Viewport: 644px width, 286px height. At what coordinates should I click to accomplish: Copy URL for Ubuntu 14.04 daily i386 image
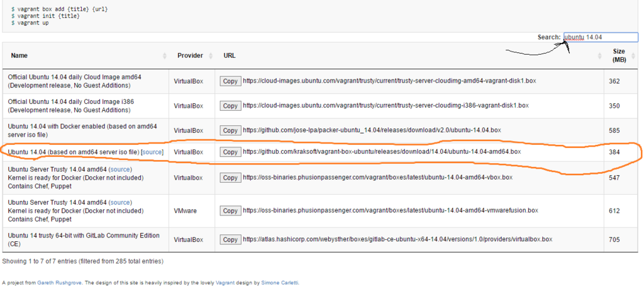point(230,106)
